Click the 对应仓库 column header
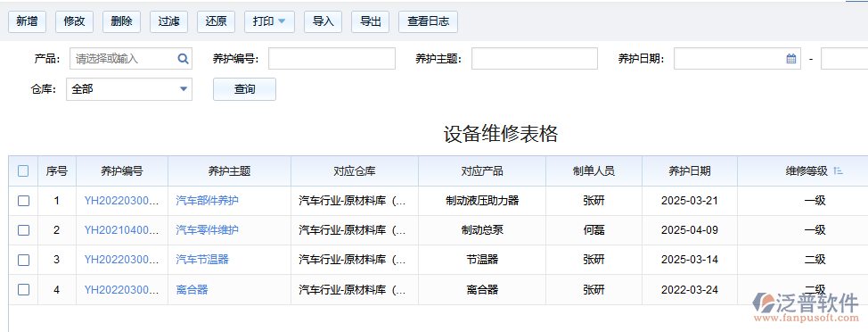This screenshot has width=868, height=332. (x=355, y=171)
